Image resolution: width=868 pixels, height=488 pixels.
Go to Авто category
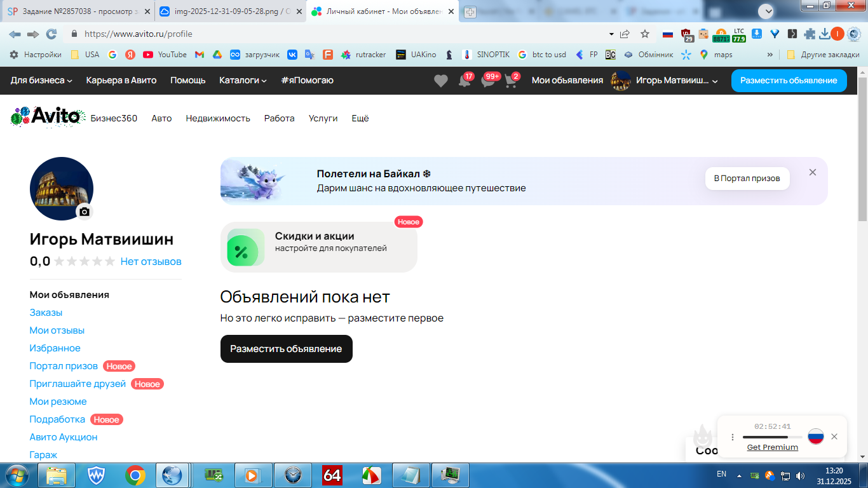(161, 118)
